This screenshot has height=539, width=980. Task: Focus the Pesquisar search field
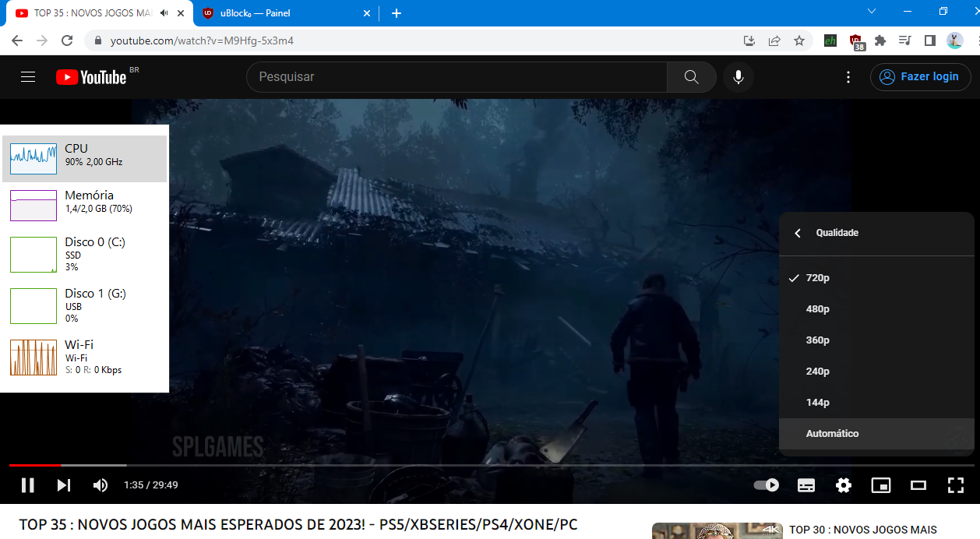pyautogui.click(x=457, y=77)
